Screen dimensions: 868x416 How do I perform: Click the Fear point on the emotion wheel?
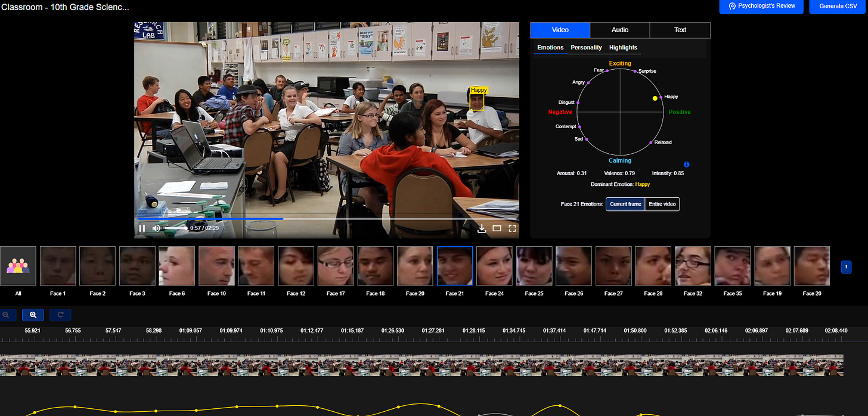point(607,70)
